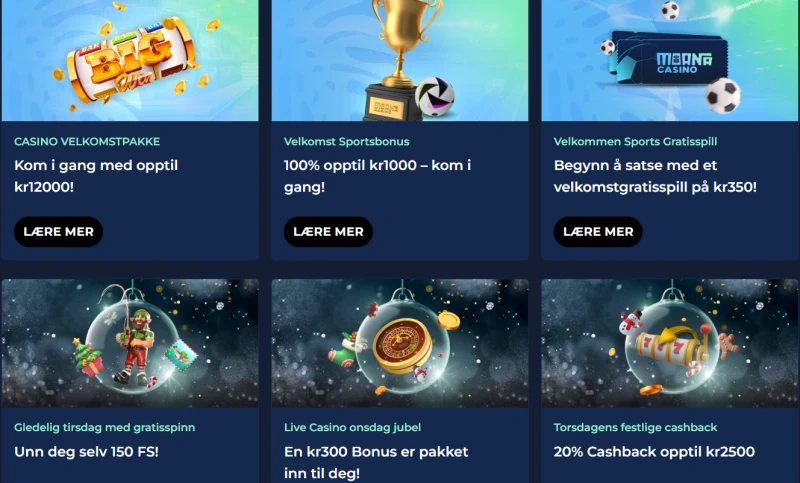Click the Live Casino onsdag jubel label
Viewport: 800px width, 483px height.
tap(353, 427)
